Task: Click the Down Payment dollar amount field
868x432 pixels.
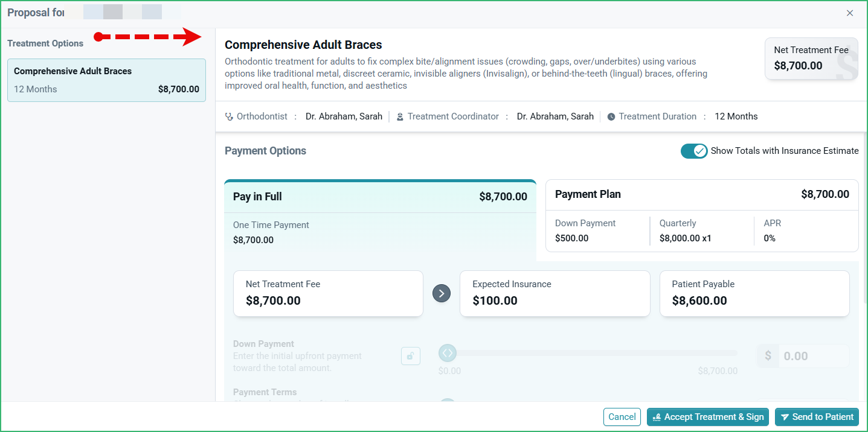Action: (x=814, y=356)
